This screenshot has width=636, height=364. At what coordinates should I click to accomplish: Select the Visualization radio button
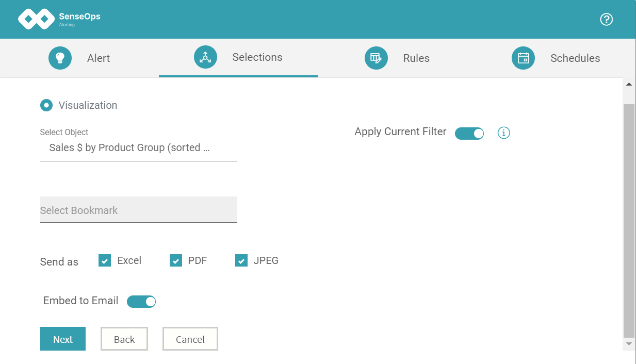pos(46,105)
